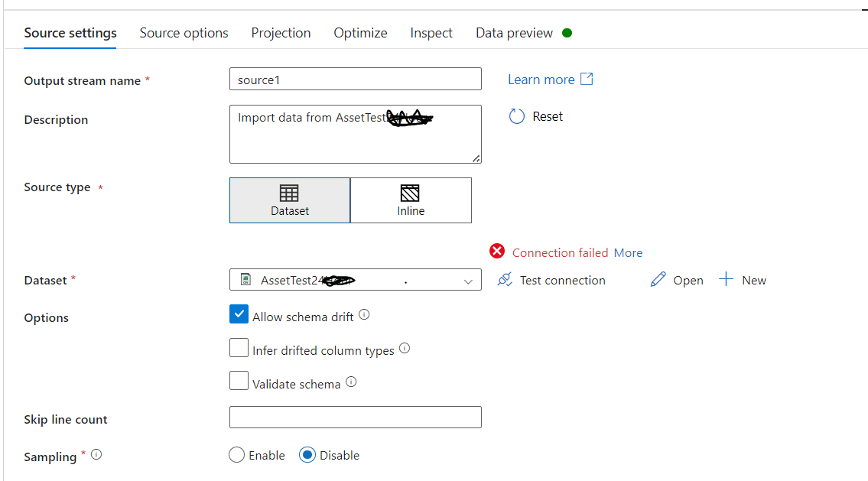Viewport: 868px width, 481px height.
Task: Click the plus icon to create a New dataset
Action: point(724,279)
